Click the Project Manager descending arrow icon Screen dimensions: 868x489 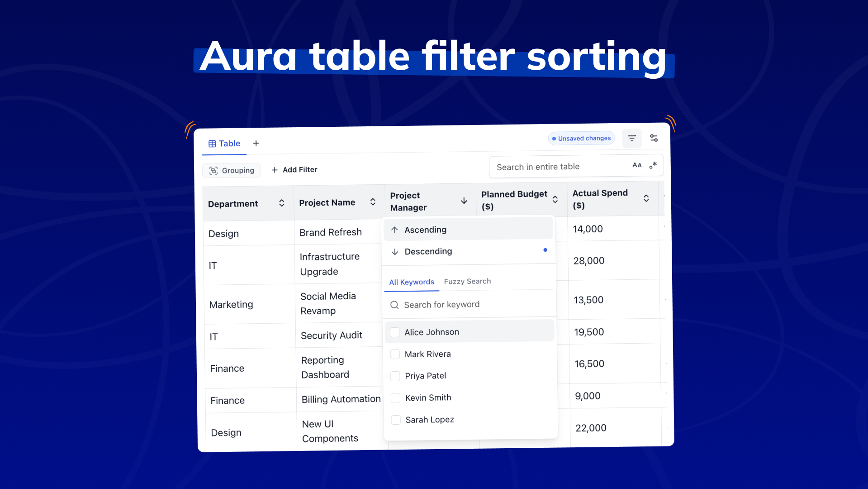(x=464, y=201)
